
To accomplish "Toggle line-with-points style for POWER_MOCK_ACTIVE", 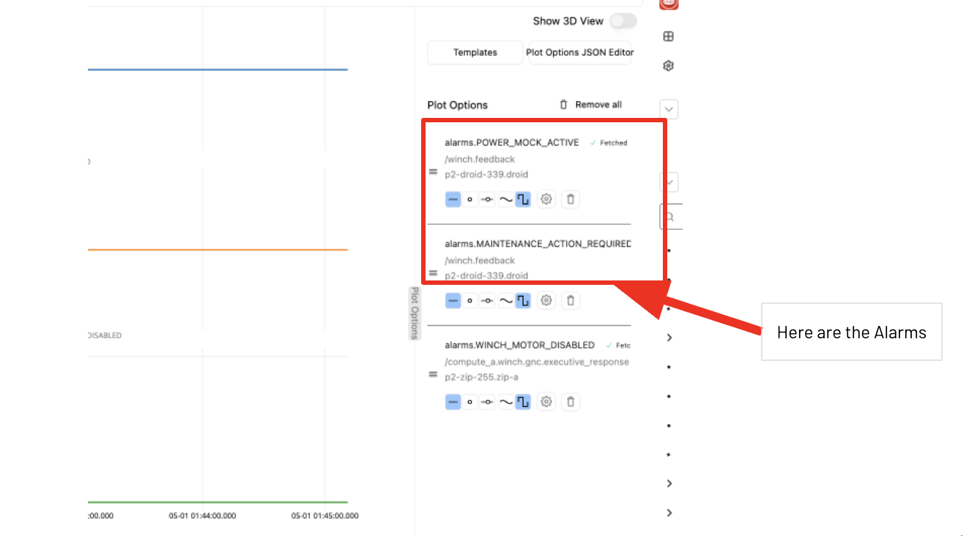I will (x=488, y=199).
